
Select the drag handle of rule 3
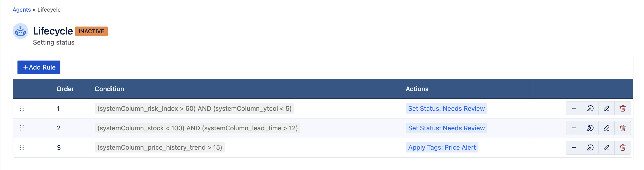22,148
